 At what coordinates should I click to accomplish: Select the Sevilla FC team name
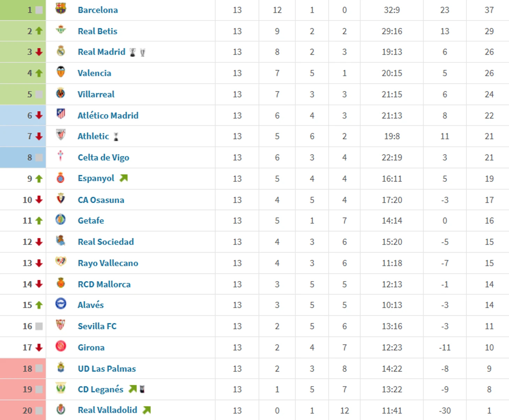[x=97, y=326]
